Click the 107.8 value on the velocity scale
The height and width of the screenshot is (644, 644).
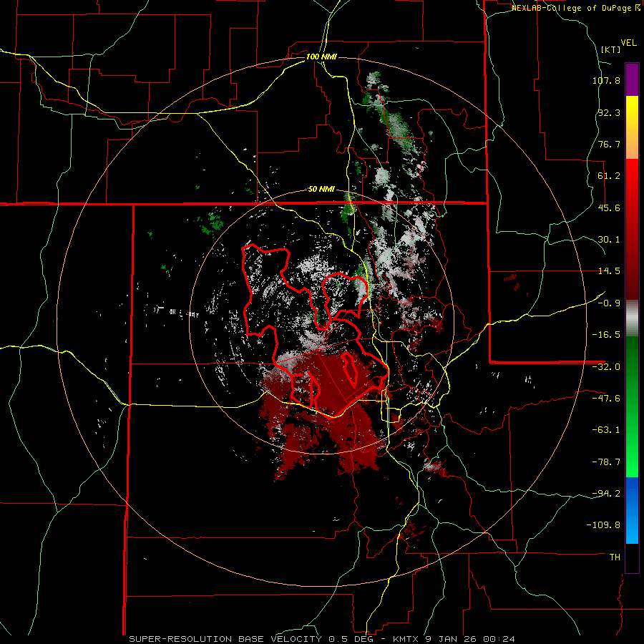tap(606, 80)
